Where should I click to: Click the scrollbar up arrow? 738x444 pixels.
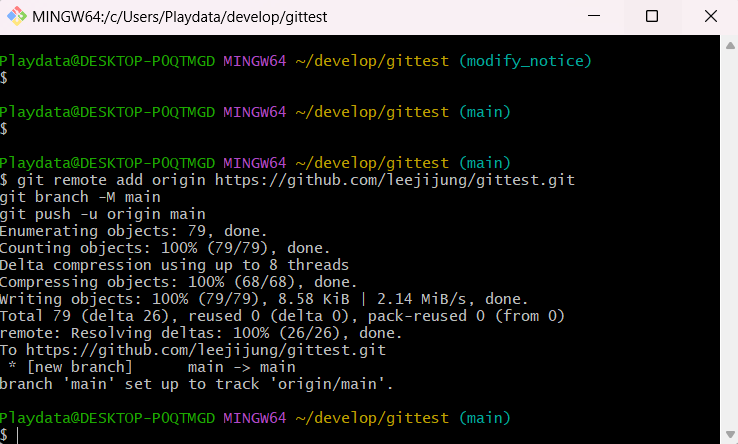(x=730, y=46)
